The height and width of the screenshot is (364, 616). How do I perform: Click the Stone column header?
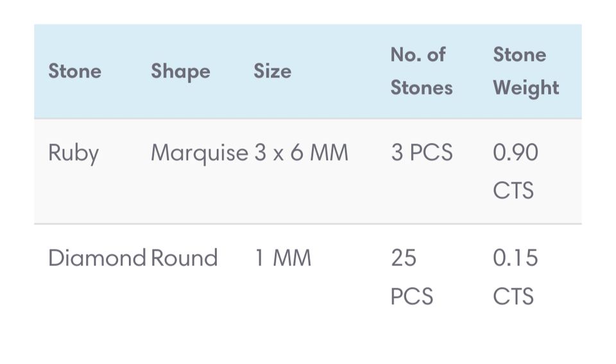tap(74, 71)
